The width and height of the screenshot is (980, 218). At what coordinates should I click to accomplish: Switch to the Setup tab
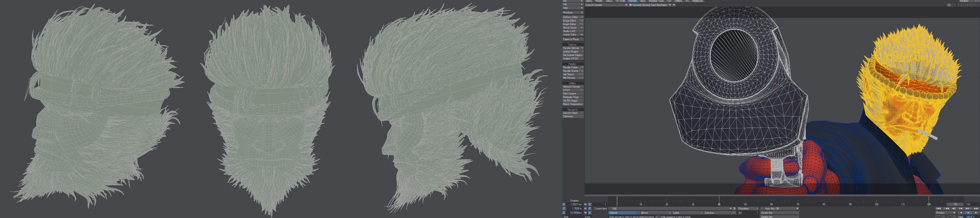pos(609,1)
